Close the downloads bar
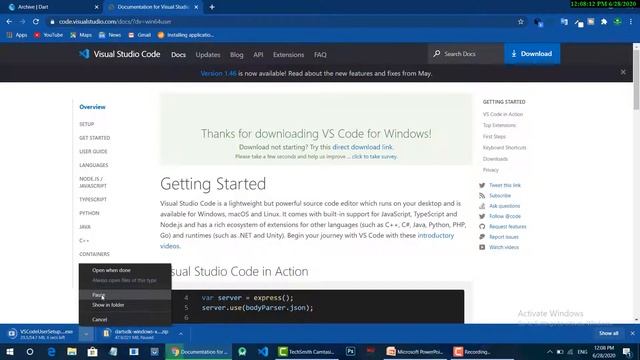Screen dimensions: 640x360 632,333
